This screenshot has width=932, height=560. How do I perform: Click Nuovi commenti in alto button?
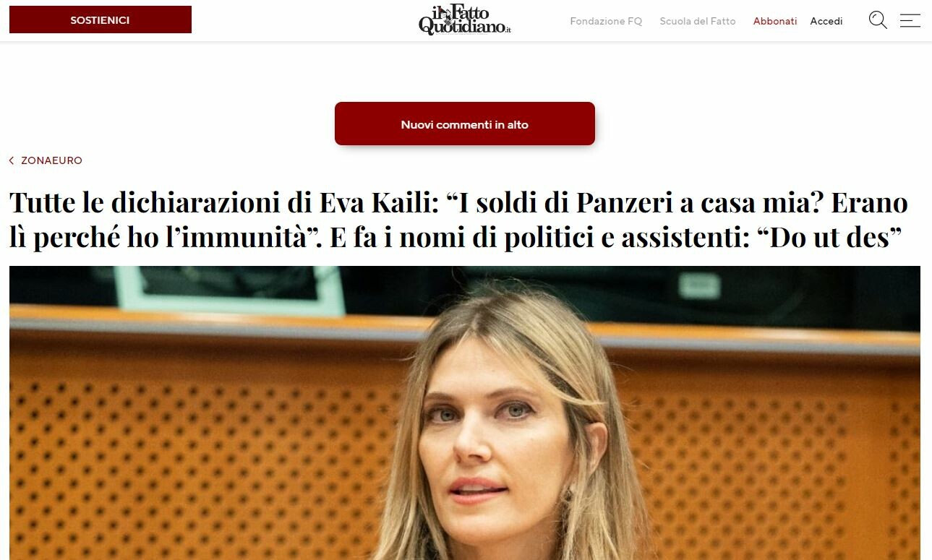465,124
